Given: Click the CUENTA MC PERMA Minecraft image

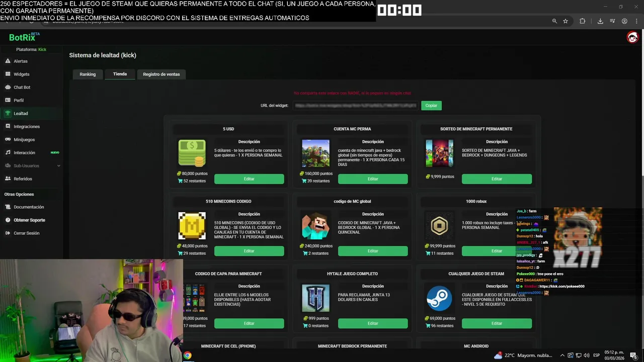Looking at the screenshot, I should point(315,153).
